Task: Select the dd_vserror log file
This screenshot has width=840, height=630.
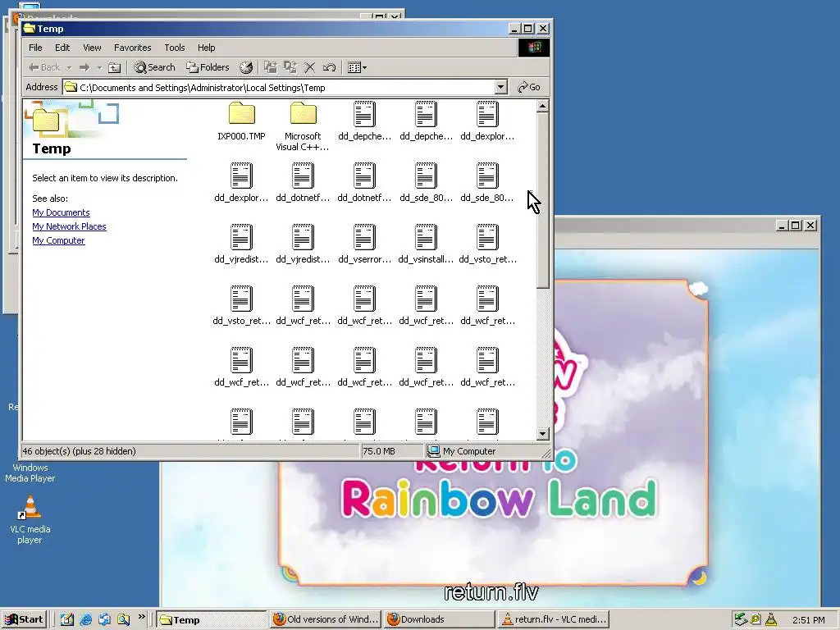Action: [x=364, y=244]
